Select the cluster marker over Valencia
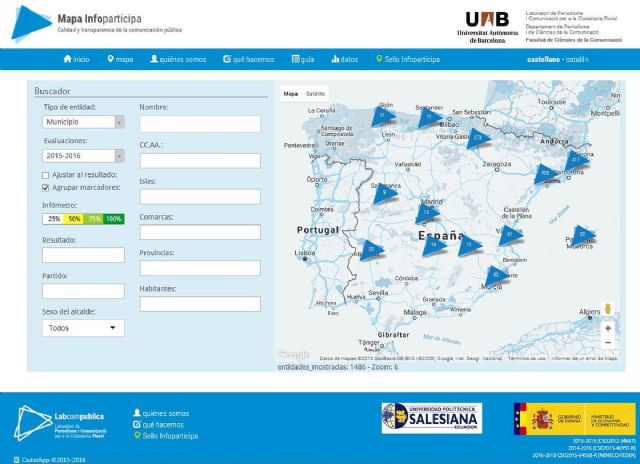The height and width of the screenshot is (464, 640). (510, 235)
